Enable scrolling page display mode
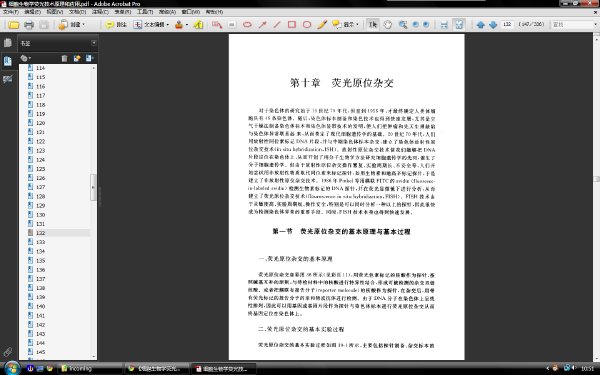 pos(444,25)
